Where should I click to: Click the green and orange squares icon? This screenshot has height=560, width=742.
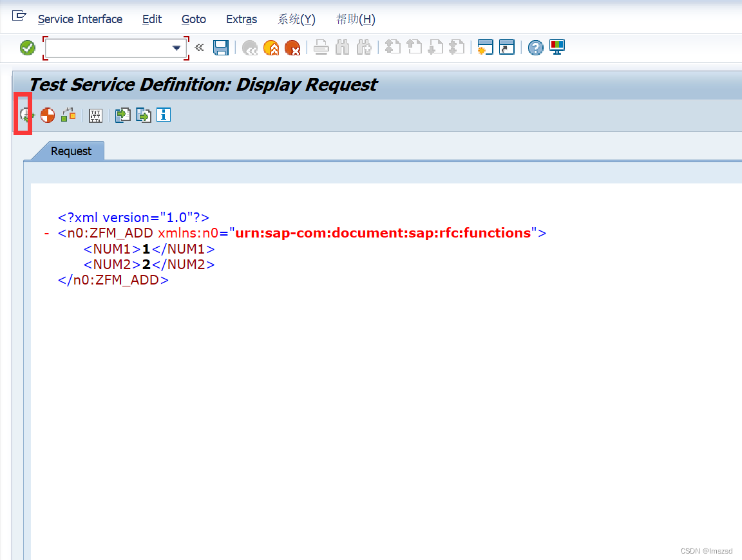point(69,115)
